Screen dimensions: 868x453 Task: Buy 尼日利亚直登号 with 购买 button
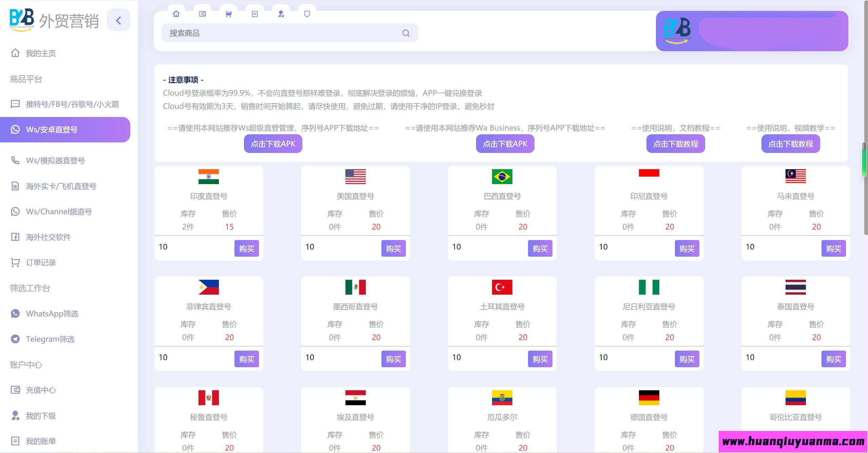point(687,359)
